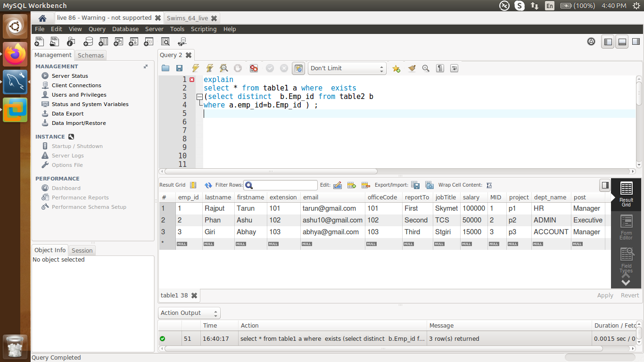Toggle word wrapping in editor
This screenshot has height=362, width=644.
(x=454, y=68)
